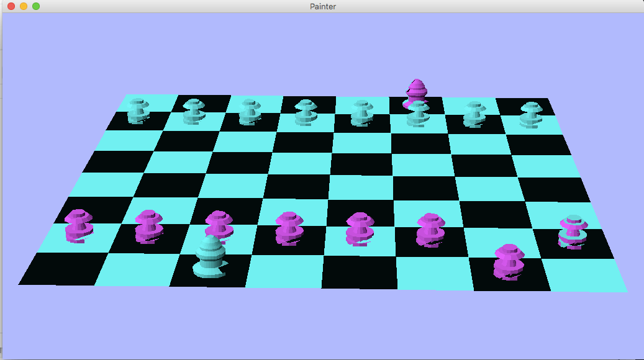Select the second cyan pawn from left, back row
This screenshot has height=360, width=644.
point(194,112)
